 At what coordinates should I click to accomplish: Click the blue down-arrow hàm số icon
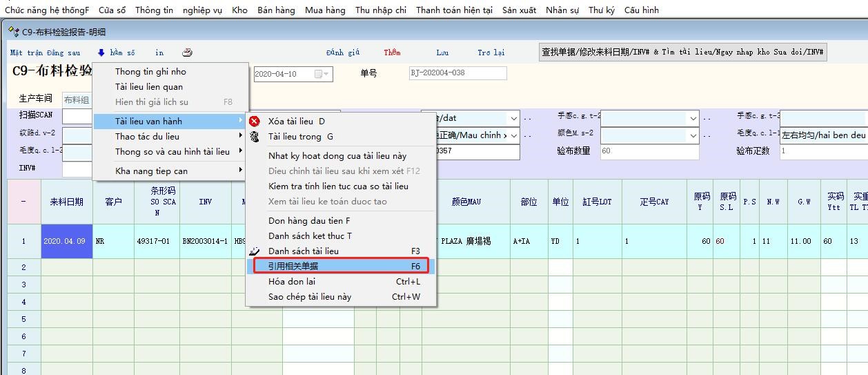click(101, 52)
